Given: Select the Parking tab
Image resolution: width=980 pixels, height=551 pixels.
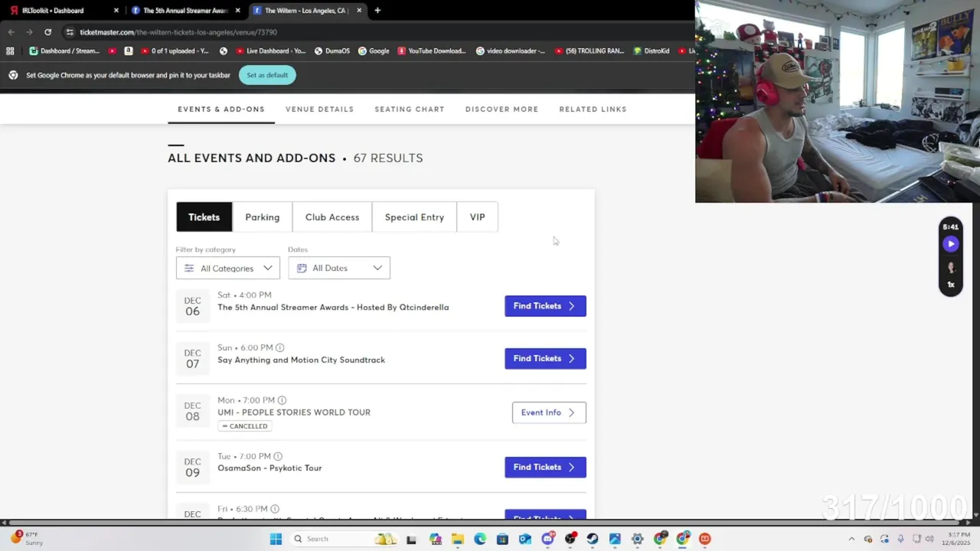Looking at the screenshot, I should [263, 217].
